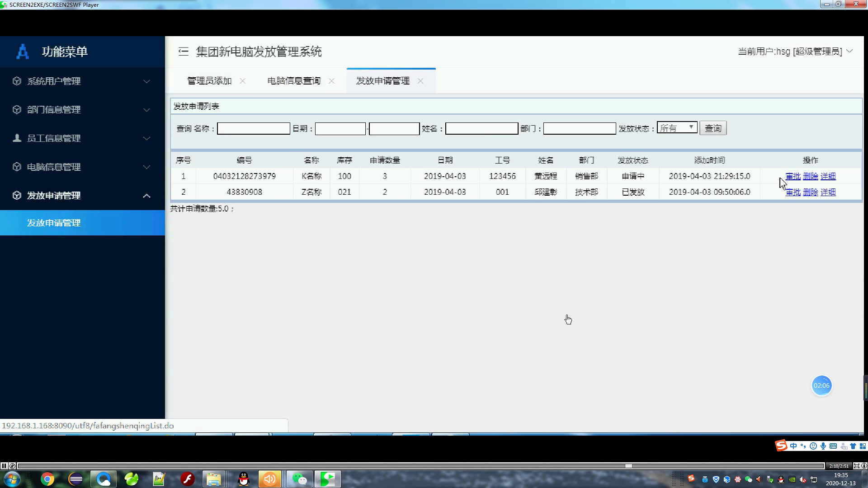Click the player playback progress bar
This screenshot has height=488, width=868.
pyautogui.click(x=421, y=466)
